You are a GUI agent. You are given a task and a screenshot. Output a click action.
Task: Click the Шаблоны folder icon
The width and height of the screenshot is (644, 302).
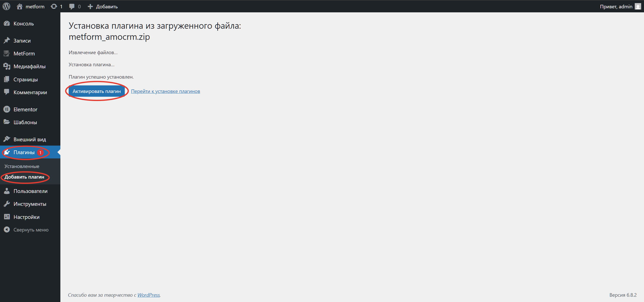pyautogui.click(x=7, y=122)
